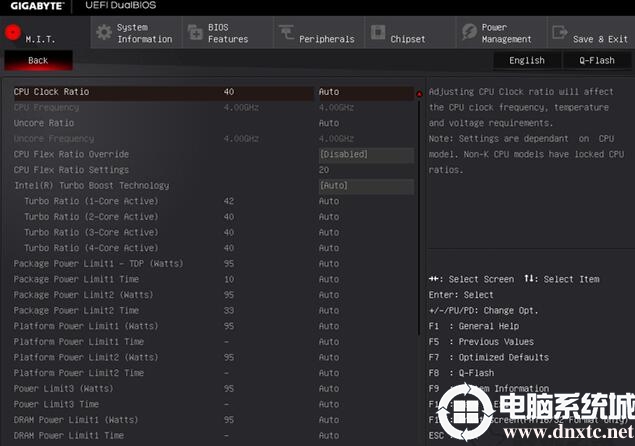The image size is (635, 446).
Task: Click the Chipset chip icon
Action: coord(378,32)
